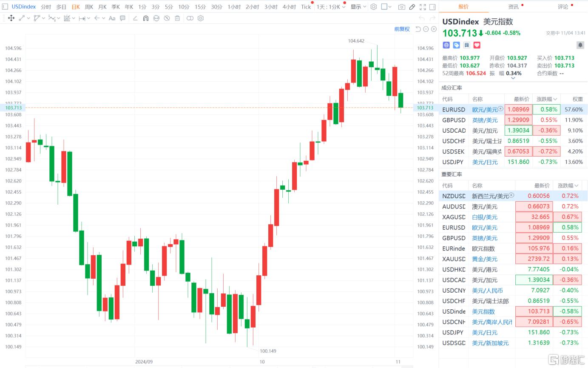The image size is (588, 368).
Task: Switch to the 月K monthly chart
Action: (102, 7)
